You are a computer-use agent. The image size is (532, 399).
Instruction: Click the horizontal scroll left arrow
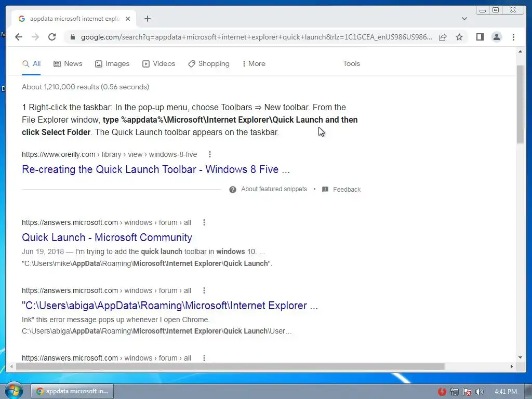(11, 366)
